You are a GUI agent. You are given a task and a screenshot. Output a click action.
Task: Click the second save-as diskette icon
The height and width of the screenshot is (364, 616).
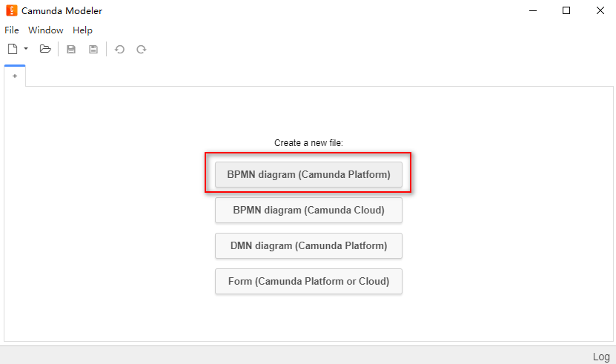pos(93,49)
